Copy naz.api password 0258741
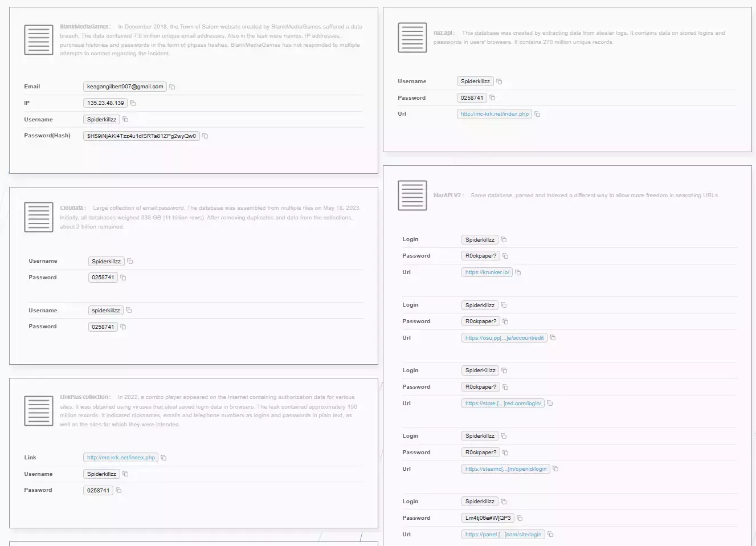The height and width of the screenshot is (546, 756). (492, 98)
